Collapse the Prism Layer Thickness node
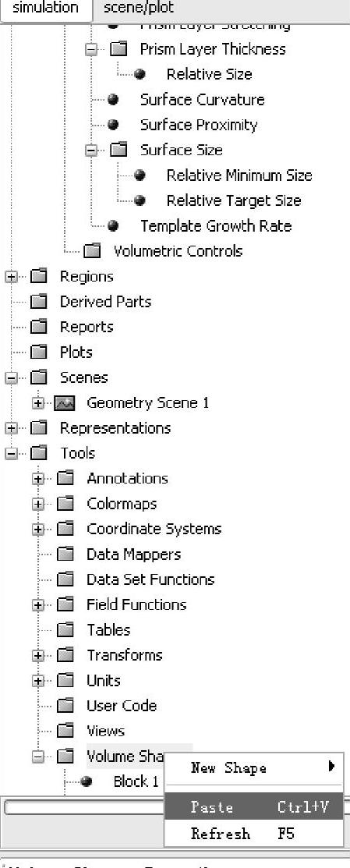 pyautogui.click(x=91, y=50)
